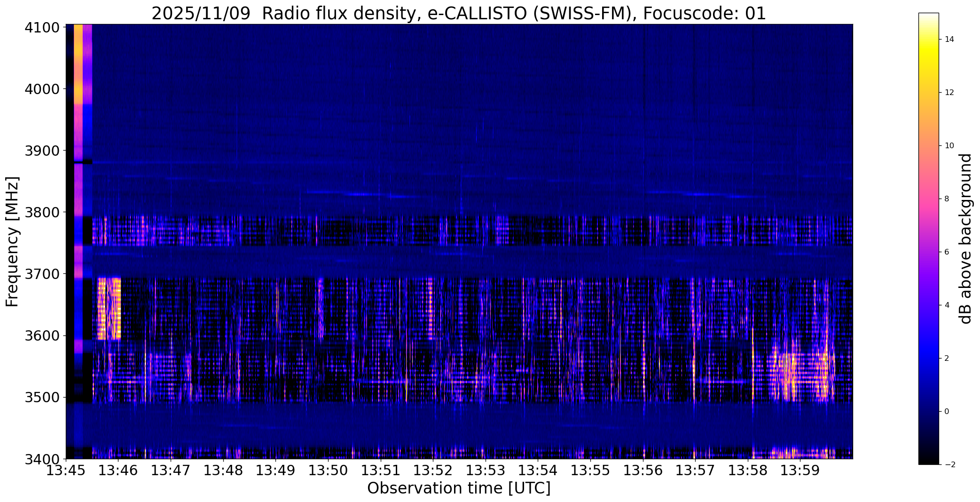Click the 13:50 time tick label
Image resolution: width=980 pixels, height=502 pixels.
coord(329,470)
